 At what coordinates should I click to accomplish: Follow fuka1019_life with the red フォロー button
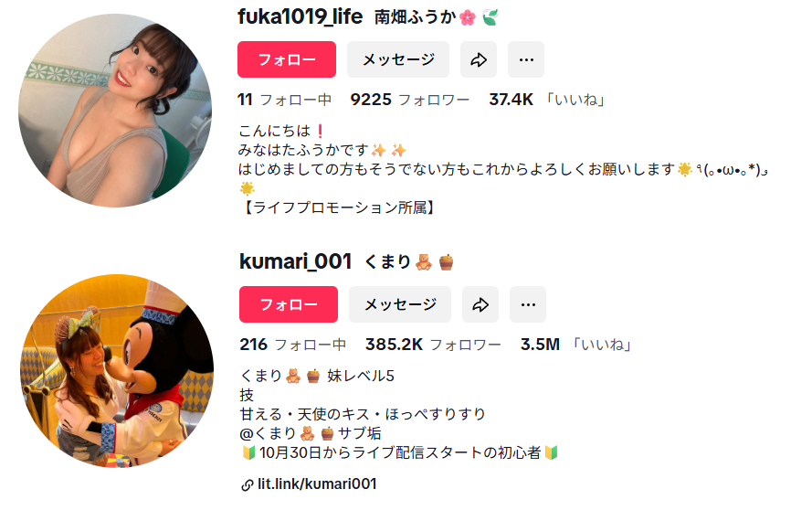[x=287, y=59]
